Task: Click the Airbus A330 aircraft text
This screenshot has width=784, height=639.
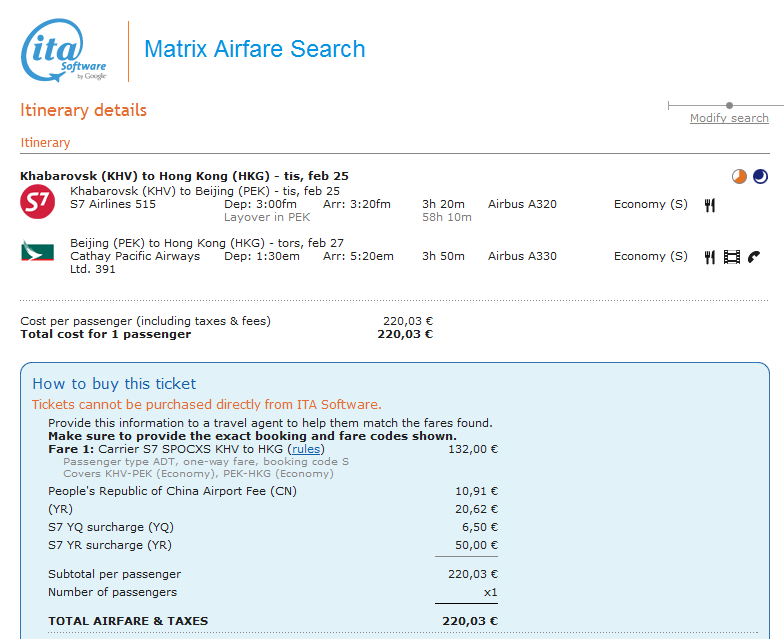Action: tap(522, 256)
